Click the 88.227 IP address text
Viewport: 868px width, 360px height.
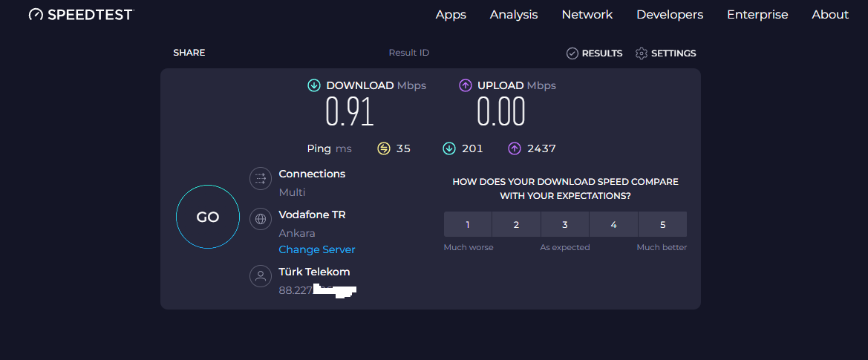pyautogui.click(x=296, y=290)
